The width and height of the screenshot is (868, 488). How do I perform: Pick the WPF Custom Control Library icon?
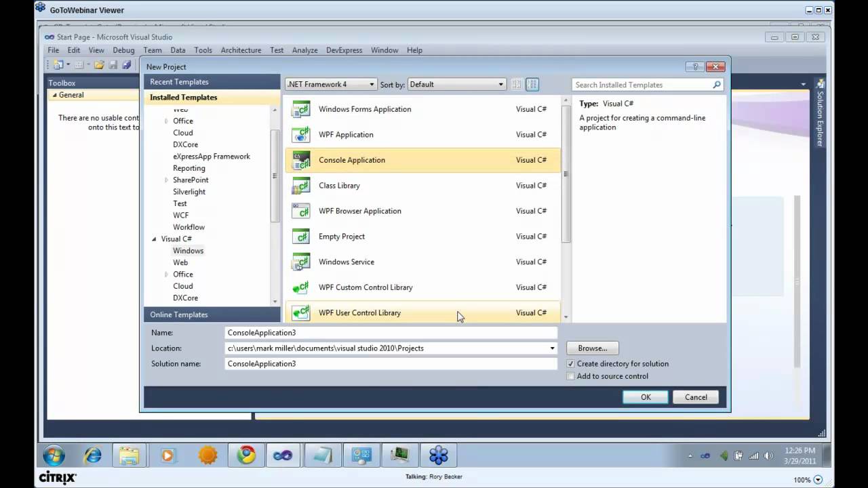click(300, 287)
